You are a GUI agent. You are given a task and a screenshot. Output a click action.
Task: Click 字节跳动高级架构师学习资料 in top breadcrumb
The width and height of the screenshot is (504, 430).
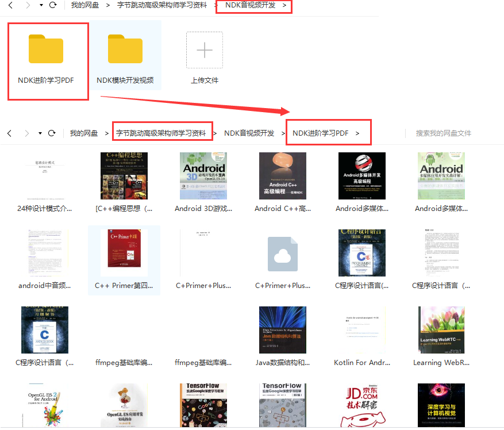[x=162, y=5]
